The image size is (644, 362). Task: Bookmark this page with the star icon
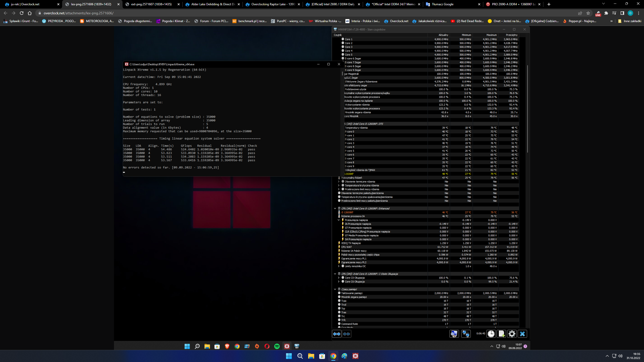[588, 13]
